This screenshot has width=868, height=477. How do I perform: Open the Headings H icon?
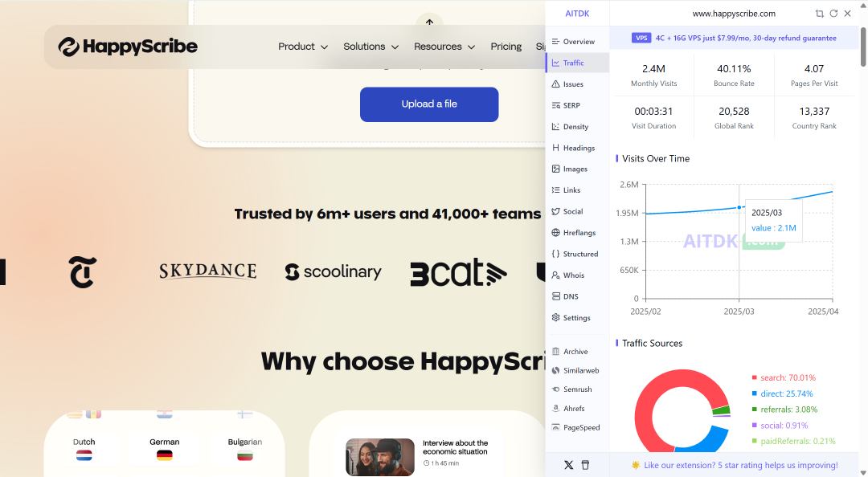pyautogui.click(x=556, y=148)
